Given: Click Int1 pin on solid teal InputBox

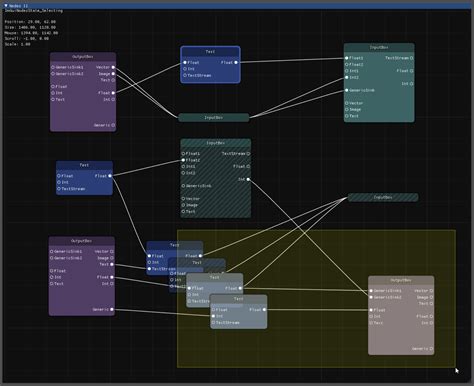Looking at the screenshot, I should coord(347,71).
